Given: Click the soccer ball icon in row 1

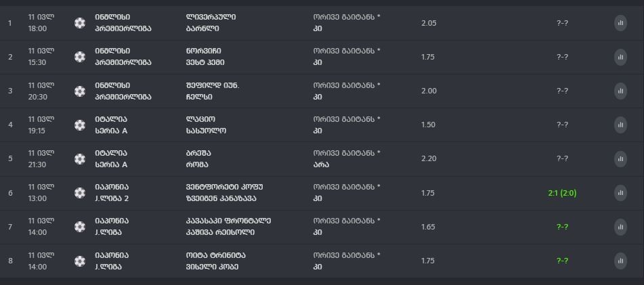Looking at the screenshot, I should (x=80, y=23).
